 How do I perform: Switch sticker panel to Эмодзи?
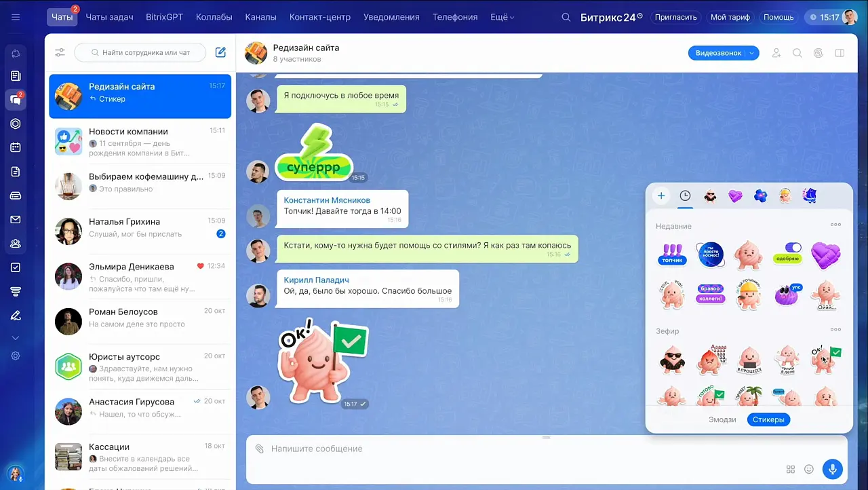(722, 419)
